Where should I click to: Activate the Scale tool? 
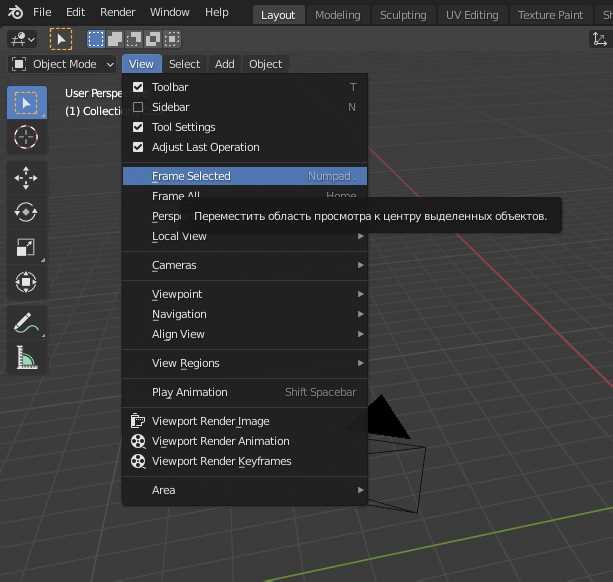[x=26, y=247]
